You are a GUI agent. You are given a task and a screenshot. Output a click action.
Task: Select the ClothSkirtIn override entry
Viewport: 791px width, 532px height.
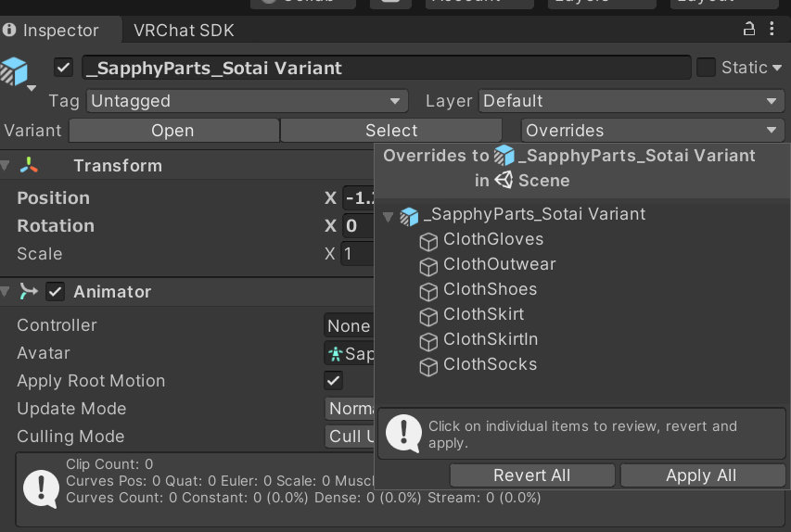point(490,339)
